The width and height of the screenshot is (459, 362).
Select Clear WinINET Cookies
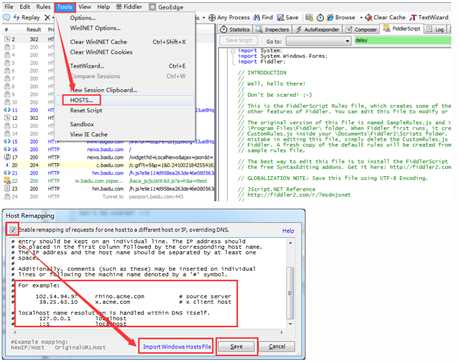pos(101,52)
